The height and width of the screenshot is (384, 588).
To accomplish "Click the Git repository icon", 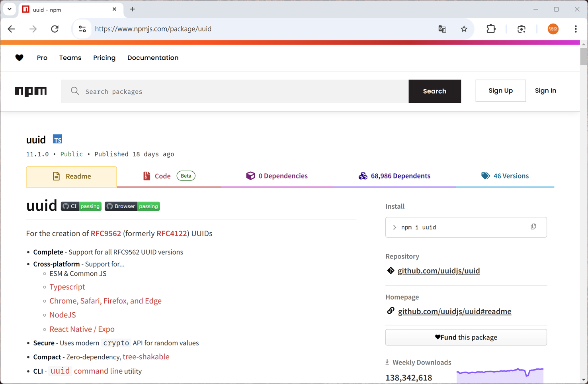I will point(391,270).
